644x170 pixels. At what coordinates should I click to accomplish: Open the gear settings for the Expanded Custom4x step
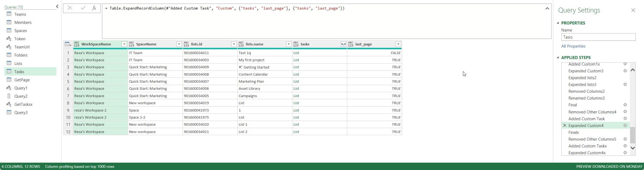(625, 153)
